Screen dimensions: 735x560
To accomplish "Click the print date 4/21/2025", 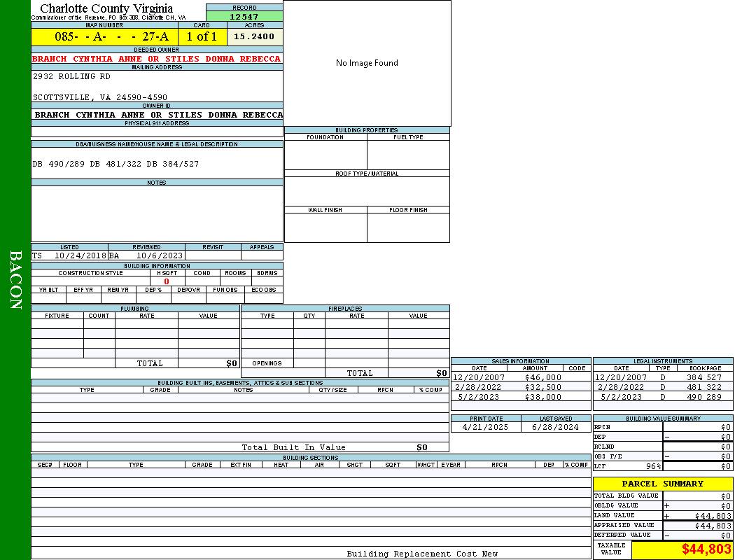I will 486,427.
